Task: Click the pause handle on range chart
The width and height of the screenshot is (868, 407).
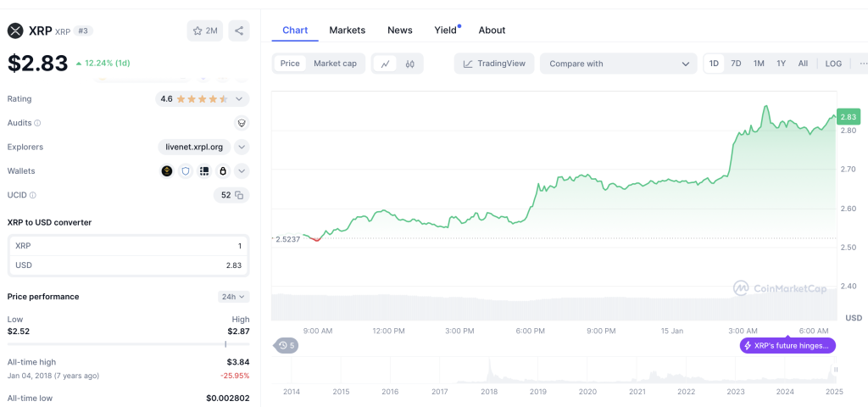Action: [836, 370]
